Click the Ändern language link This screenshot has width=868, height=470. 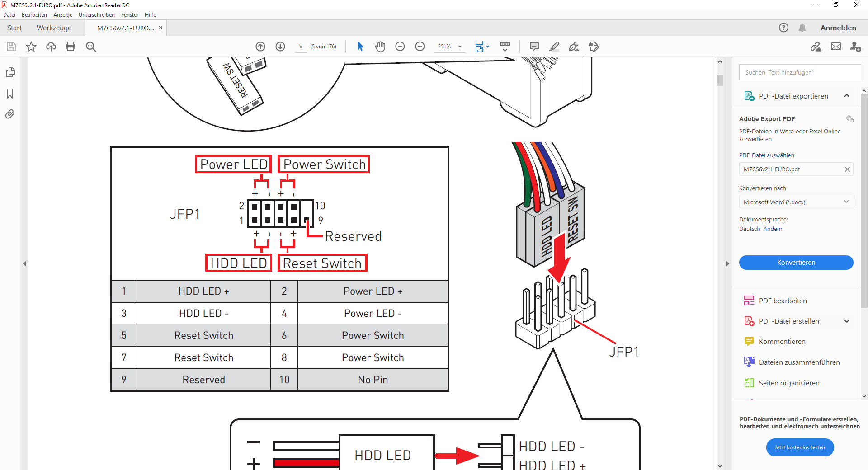pos(773,229)
